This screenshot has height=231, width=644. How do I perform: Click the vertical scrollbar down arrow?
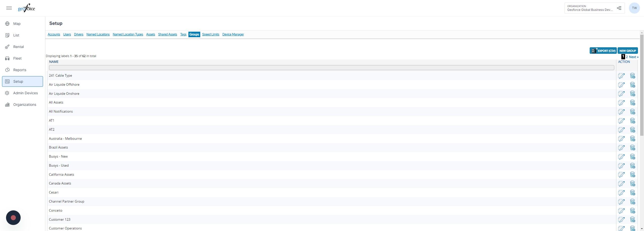click(642, 229)
